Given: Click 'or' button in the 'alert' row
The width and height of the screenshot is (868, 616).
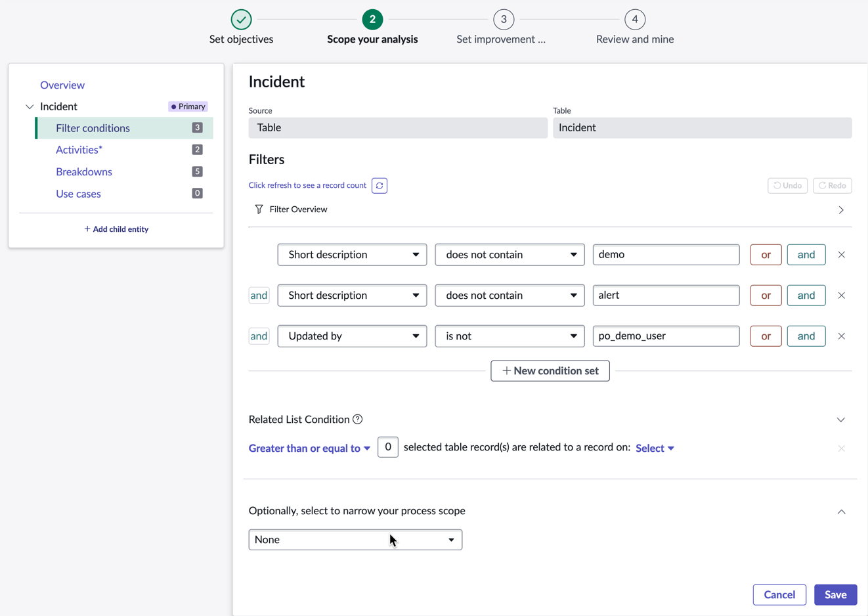Looking at the screenshot, I should 766,296.
